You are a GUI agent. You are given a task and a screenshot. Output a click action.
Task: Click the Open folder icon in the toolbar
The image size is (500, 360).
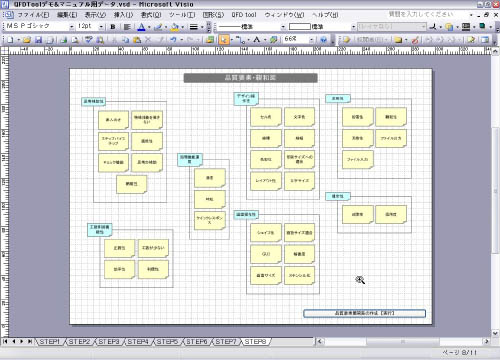pyautogui.click(x=27, y=40)
